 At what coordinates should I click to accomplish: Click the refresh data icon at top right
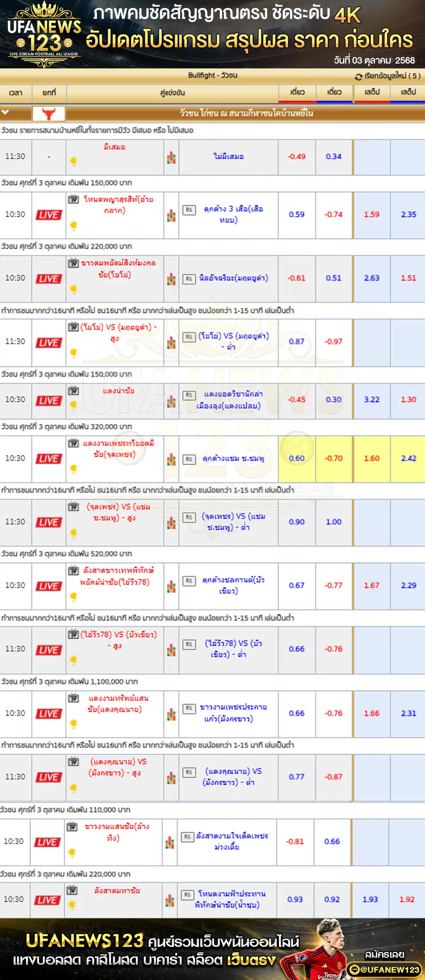358,77
